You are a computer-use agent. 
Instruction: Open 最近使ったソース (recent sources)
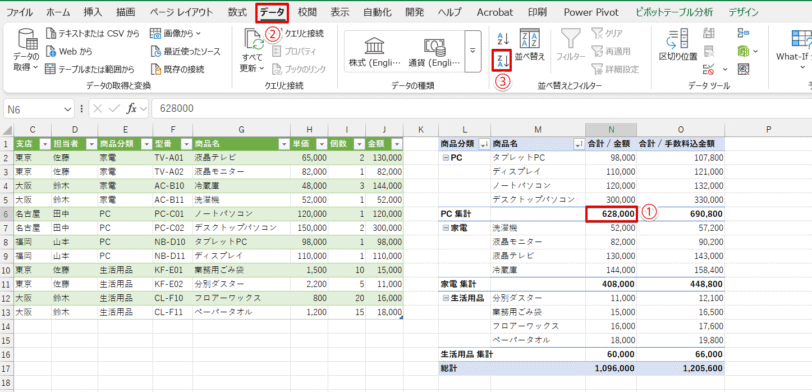click(185, 51)
